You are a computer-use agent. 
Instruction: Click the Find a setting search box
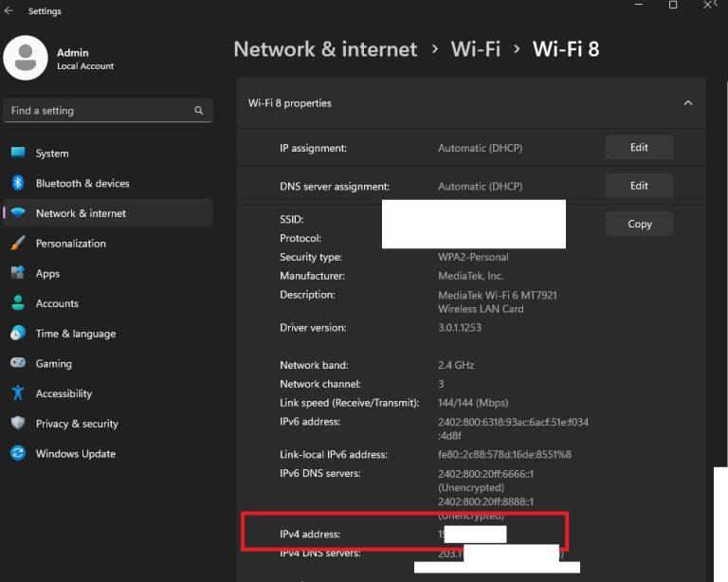[x=100, y=111]
